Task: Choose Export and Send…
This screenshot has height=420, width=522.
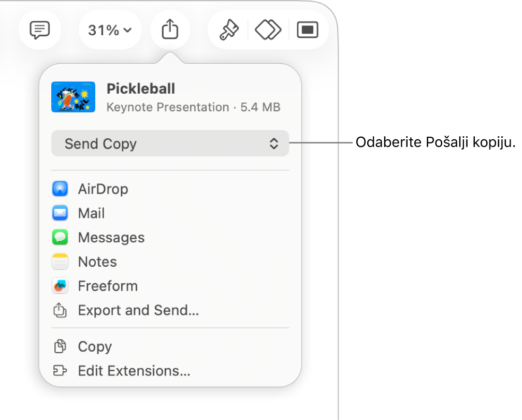Action: pyautogui.click(x=170, y=310)
